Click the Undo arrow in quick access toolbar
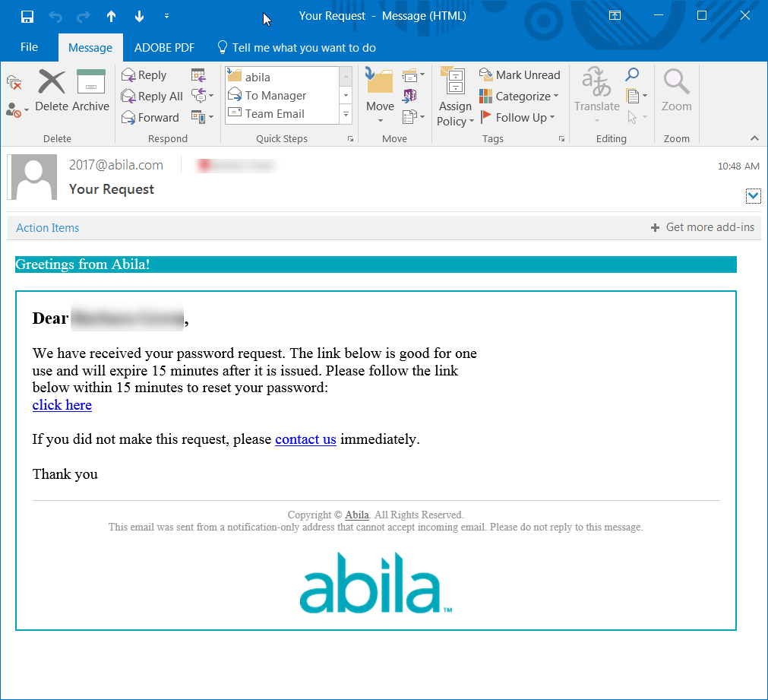The image size is (768, 700). [x=56, y=17]
